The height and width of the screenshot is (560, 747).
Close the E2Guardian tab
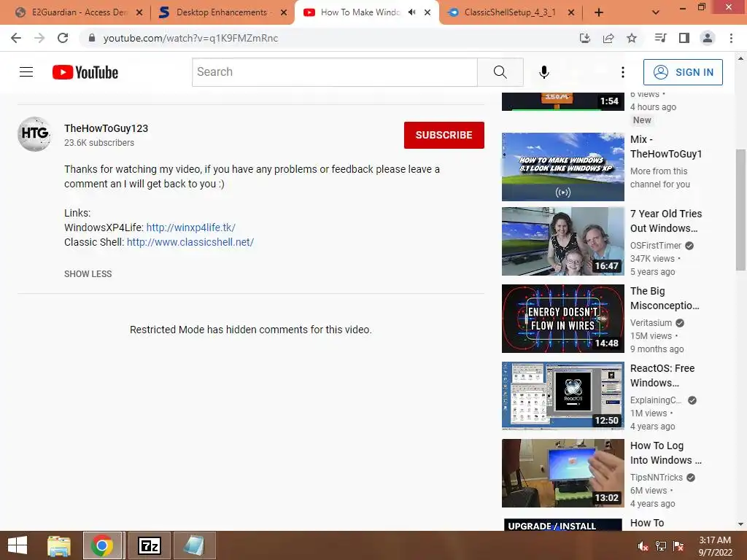(139, 12)
